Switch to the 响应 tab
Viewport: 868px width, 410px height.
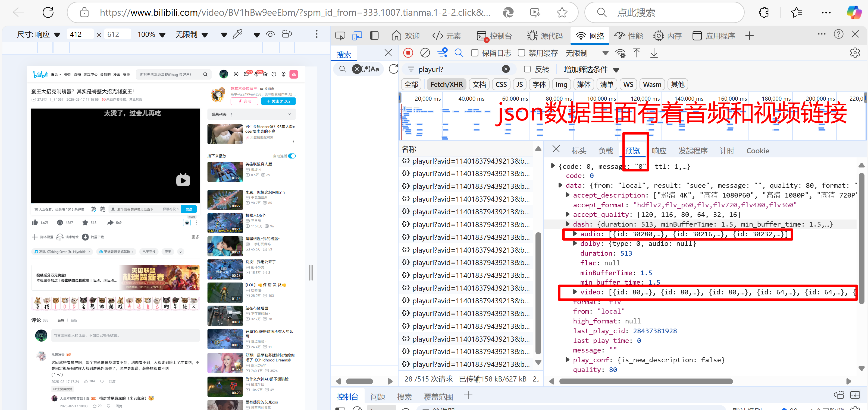(x=659, y=151)
